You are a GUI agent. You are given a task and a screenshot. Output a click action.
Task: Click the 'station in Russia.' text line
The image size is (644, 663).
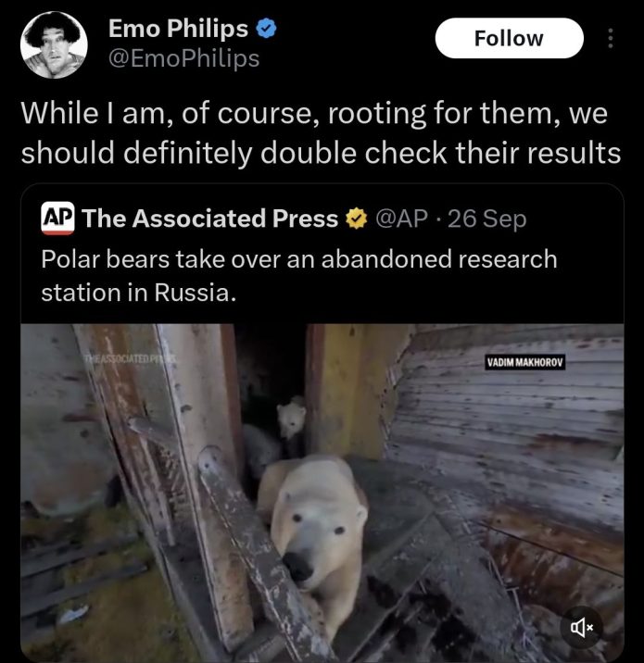pos(138,293)
